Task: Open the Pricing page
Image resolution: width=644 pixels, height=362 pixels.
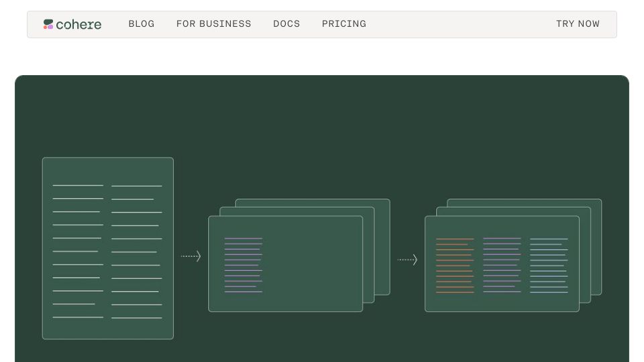Action: (343, 24)
